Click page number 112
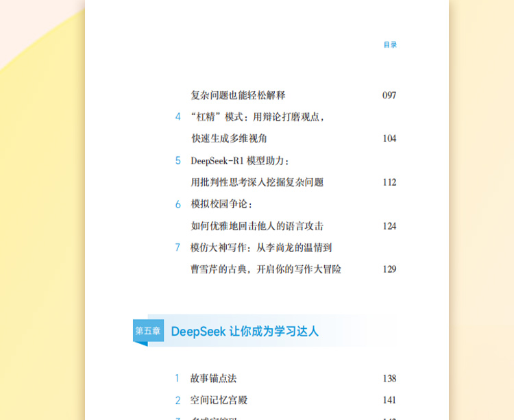The width and height of the screenshot is (514, 420). click(x=389, y=182)
